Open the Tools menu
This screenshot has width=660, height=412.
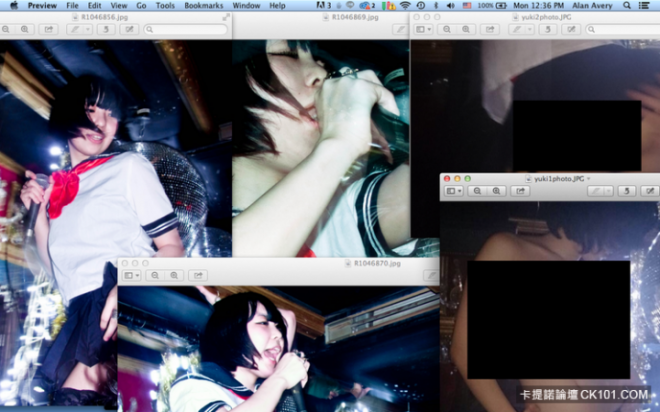pos(165,6)
